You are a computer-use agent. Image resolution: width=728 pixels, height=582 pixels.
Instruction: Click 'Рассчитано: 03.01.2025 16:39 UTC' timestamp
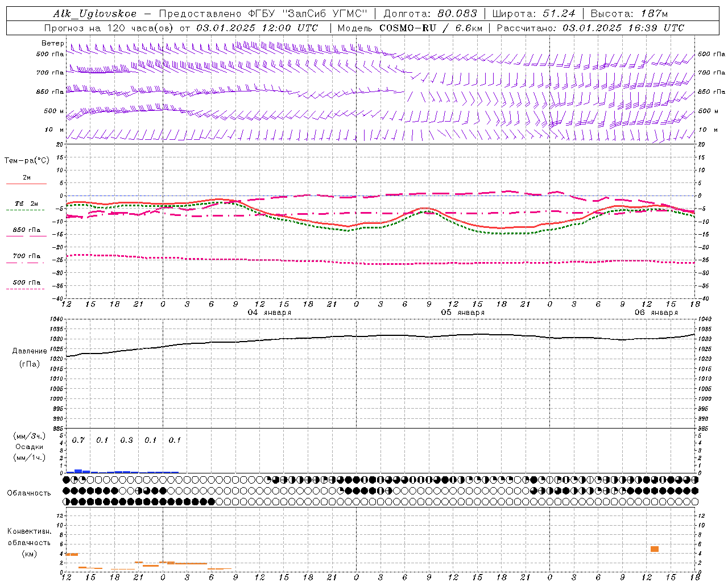click(x=590, y=28)
